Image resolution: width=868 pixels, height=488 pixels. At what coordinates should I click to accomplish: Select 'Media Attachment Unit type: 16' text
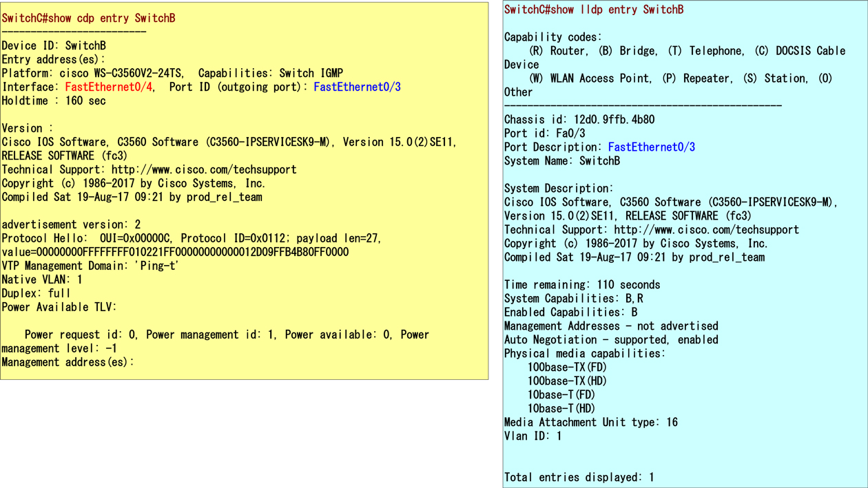[x=590, y=423]
